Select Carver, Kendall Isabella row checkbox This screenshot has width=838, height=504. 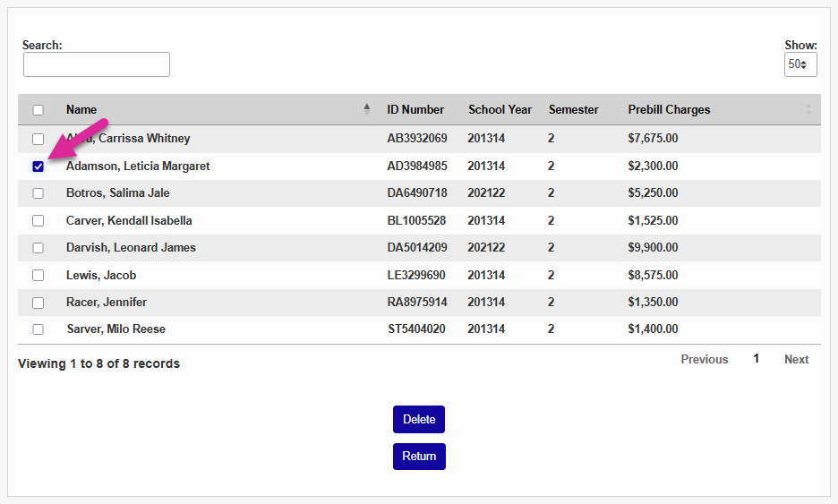[x=38, y=221]
